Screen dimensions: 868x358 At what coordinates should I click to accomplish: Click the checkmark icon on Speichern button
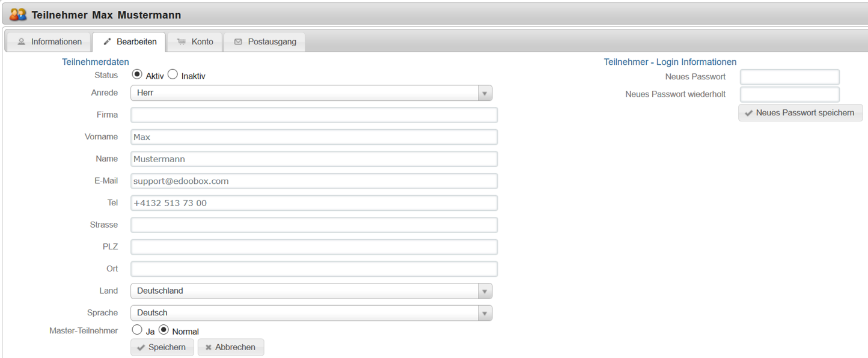coord(141,348)
